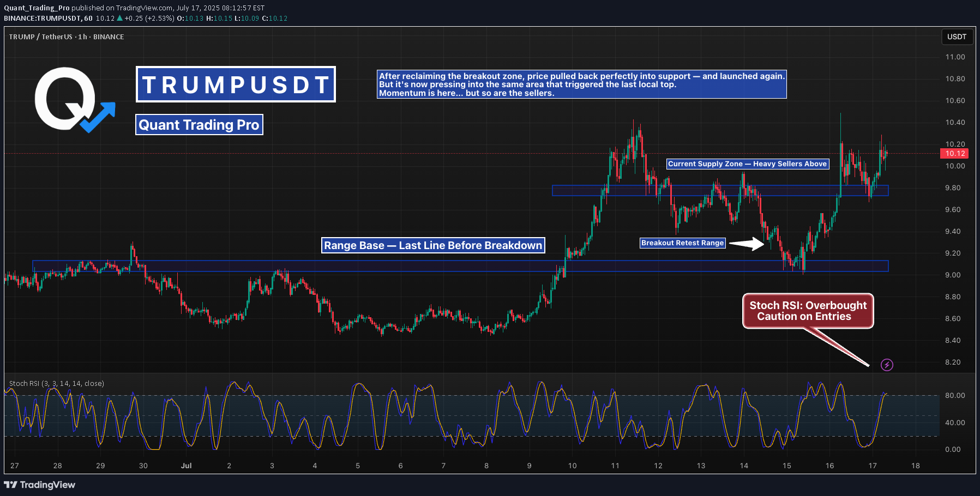Viewport: 980px width, 496px height.
Task: Click the 11.00 price axis label
Action: click(x=955, y=57)
